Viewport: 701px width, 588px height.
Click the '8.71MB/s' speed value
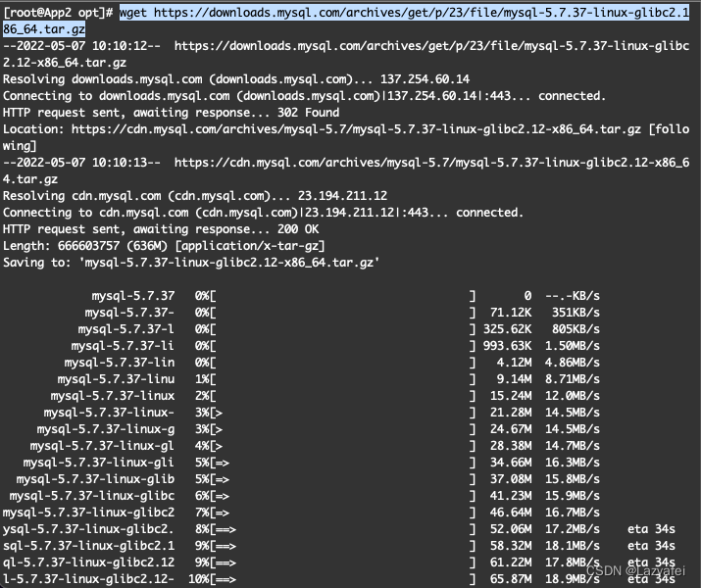pyautogui.click(x=573, y=379)
